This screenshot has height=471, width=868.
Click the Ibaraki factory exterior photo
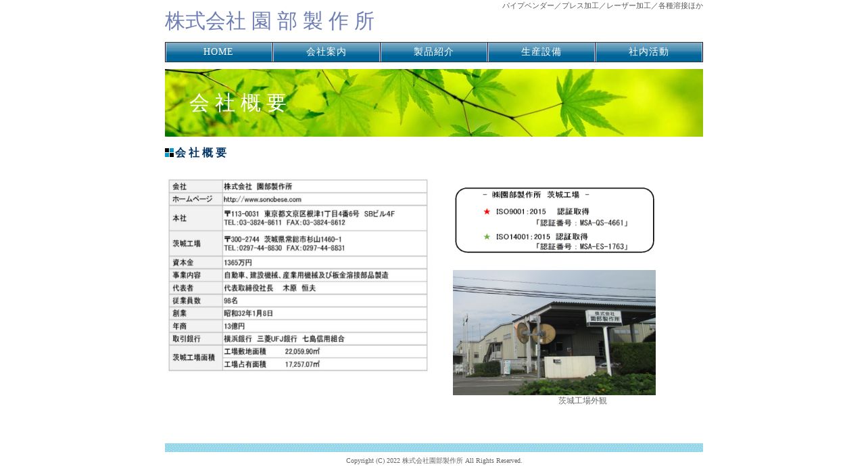pos(554,332)
